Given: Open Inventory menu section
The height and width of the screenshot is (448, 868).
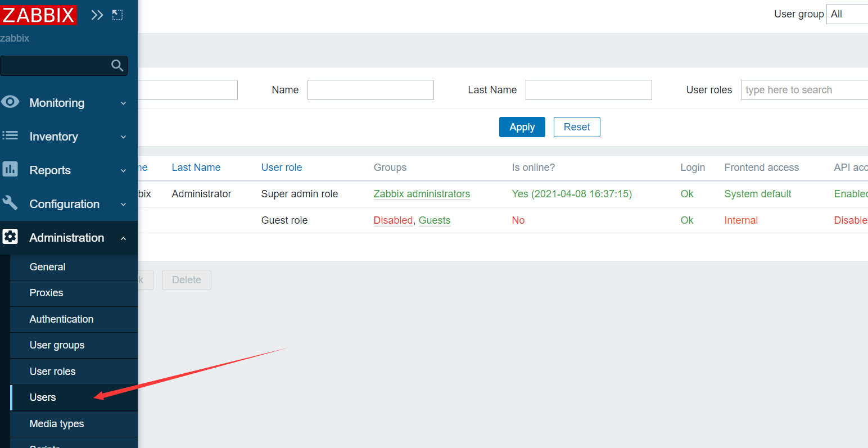Looking at the screenshot, I should tap(69, 137).
